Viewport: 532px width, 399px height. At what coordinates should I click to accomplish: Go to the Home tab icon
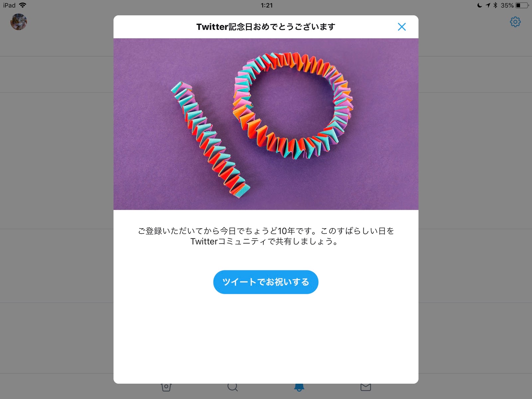pos(166,387)
